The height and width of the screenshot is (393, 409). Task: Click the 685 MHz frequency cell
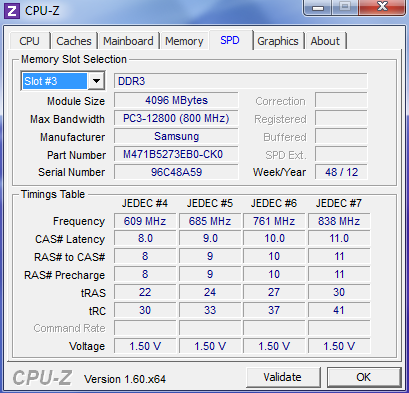(x=210, y=221)
